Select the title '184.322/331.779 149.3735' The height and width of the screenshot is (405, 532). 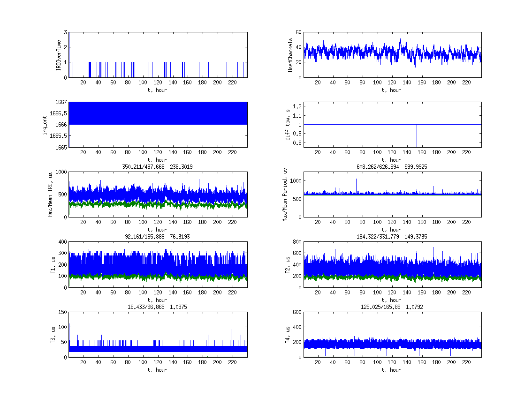click(x=392, y=237)
